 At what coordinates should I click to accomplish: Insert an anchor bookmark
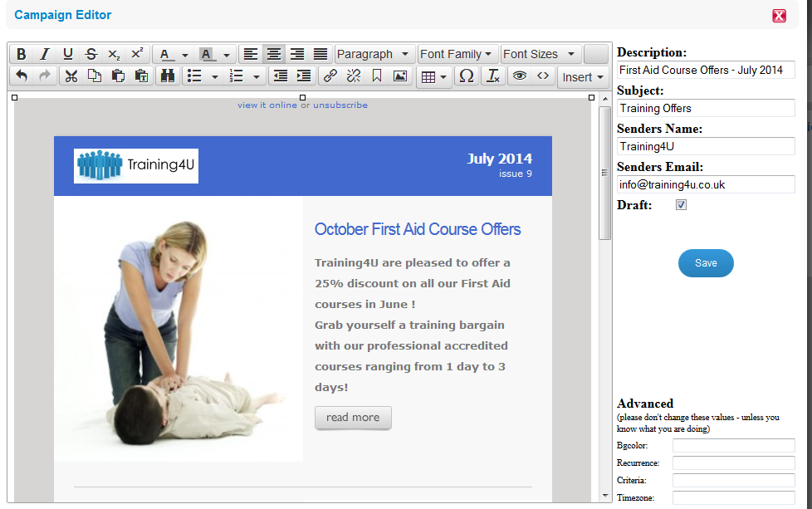377,76
